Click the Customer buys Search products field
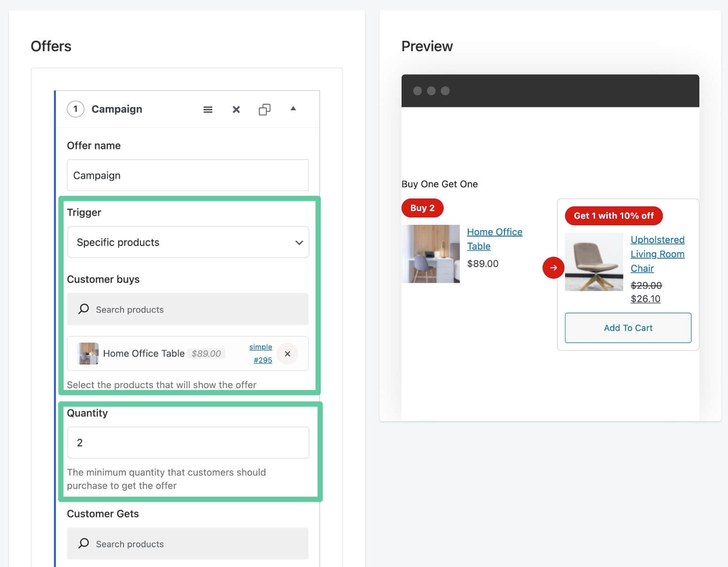The image size is (728, 567). tap(187, 309)
